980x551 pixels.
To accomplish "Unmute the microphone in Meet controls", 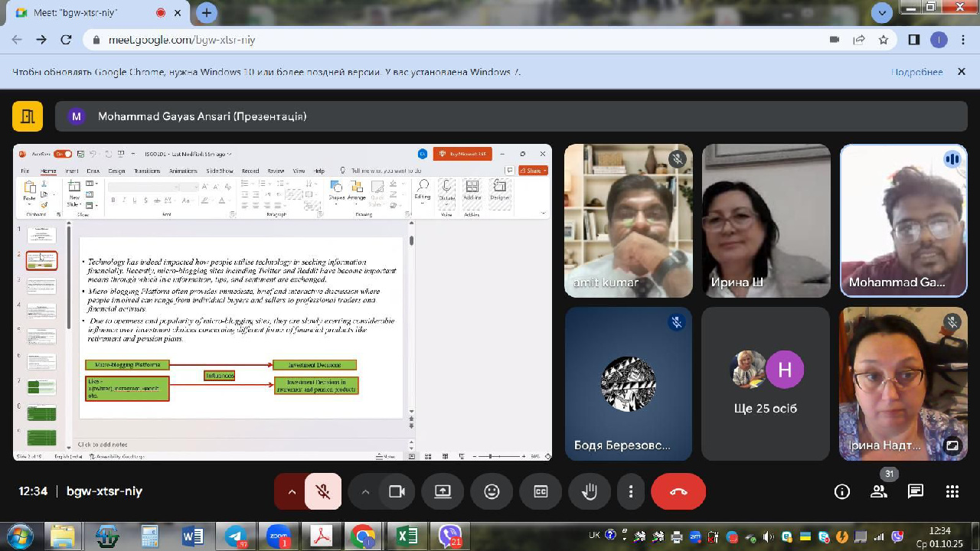I will 323,491.
